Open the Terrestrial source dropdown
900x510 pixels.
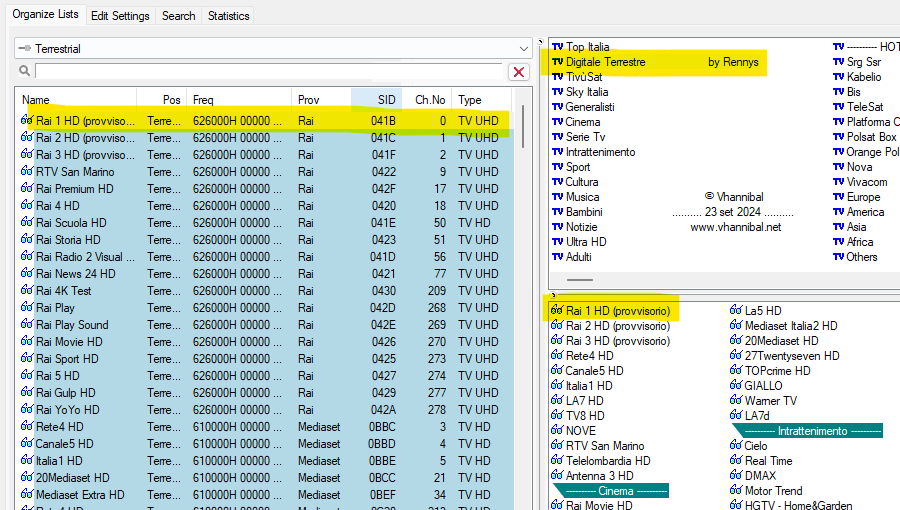pos(273,49)
